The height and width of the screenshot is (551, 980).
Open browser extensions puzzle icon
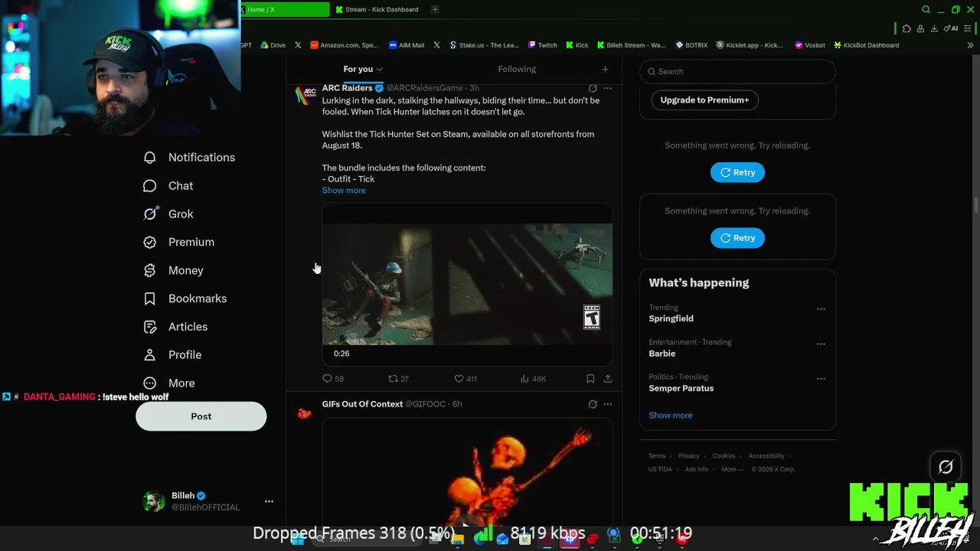tap(906, 28)
